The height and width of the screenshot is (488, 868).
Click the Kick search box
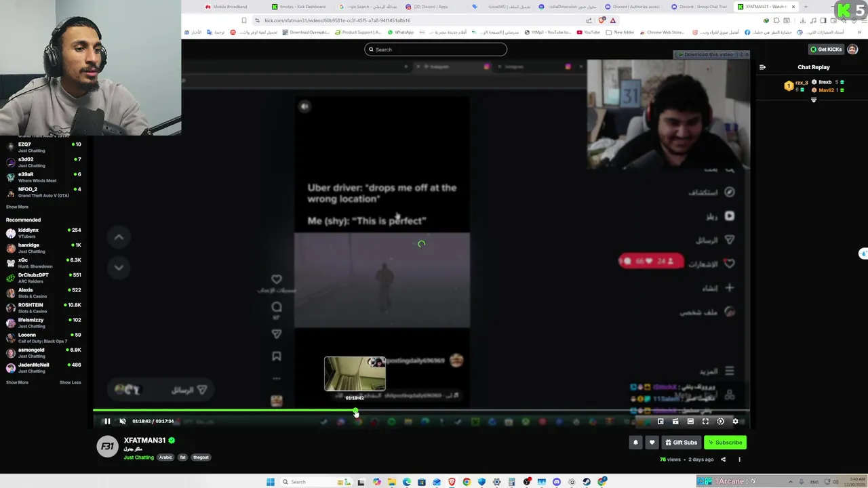pos(435,49)
